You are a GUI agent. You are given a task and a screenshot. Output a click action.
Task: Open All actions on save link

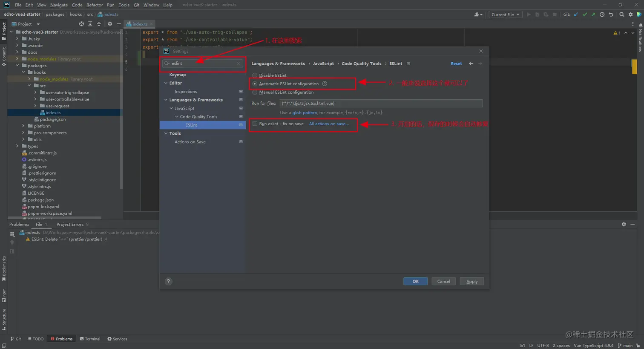pos(329,124)
